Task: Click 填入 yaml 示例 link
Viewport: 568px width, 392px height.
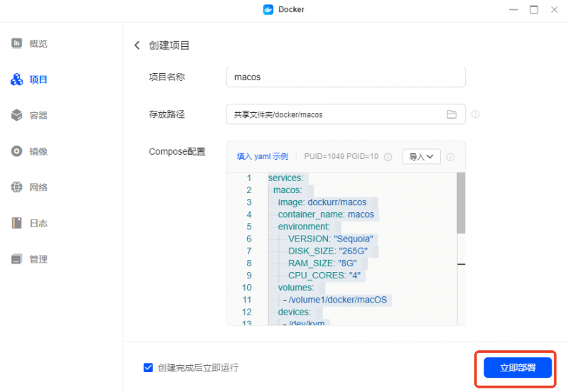Action: (262, 156)
